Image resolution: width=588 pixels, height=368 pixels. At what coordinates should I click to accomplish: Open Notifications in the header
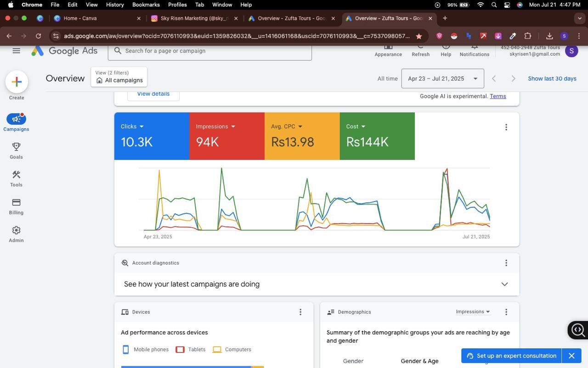[x=475, y=51]
